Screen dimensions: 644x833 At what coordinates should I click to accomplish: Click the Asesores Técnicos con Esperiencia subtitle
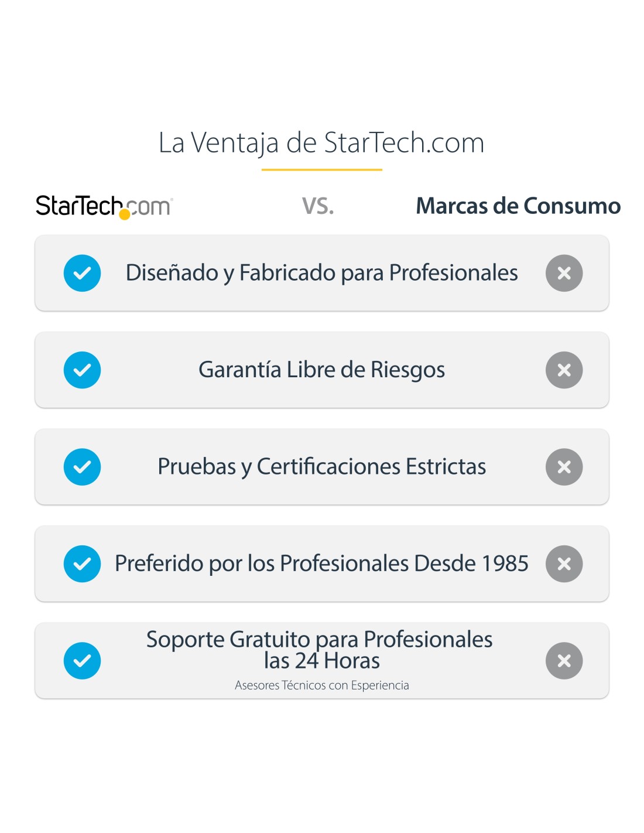point(321,685)
